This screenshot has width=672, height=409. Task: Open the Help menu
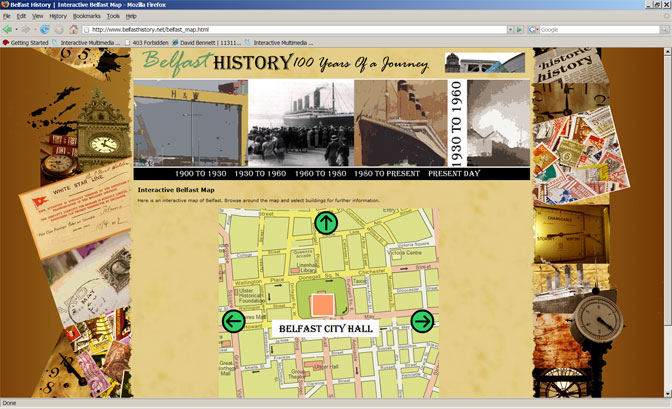[131, 16]
